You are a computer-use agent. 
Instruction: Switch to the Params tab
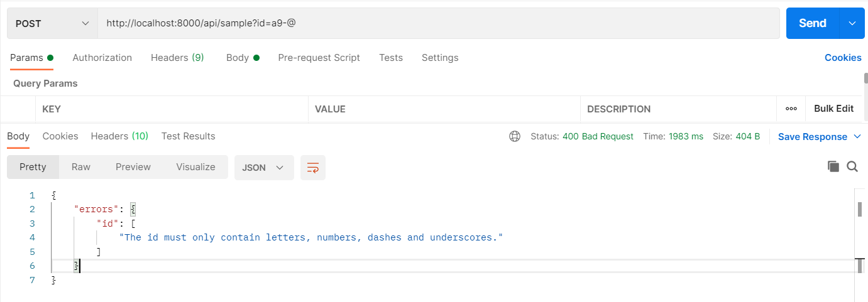click(x=31, y=58)
